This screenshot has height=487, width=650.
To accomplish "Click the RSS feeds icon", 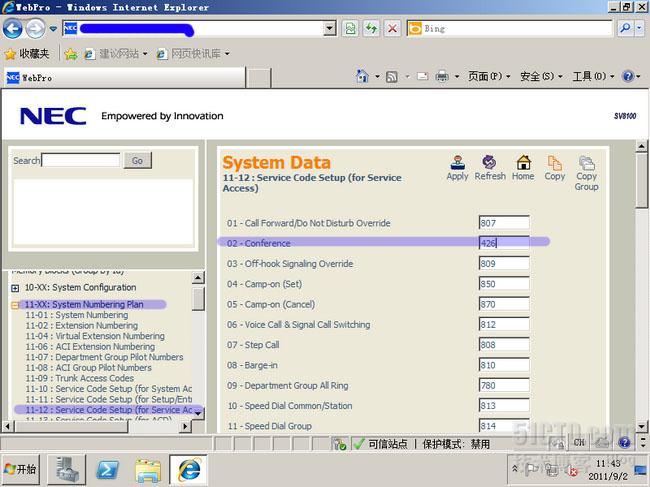I will 392,77.
